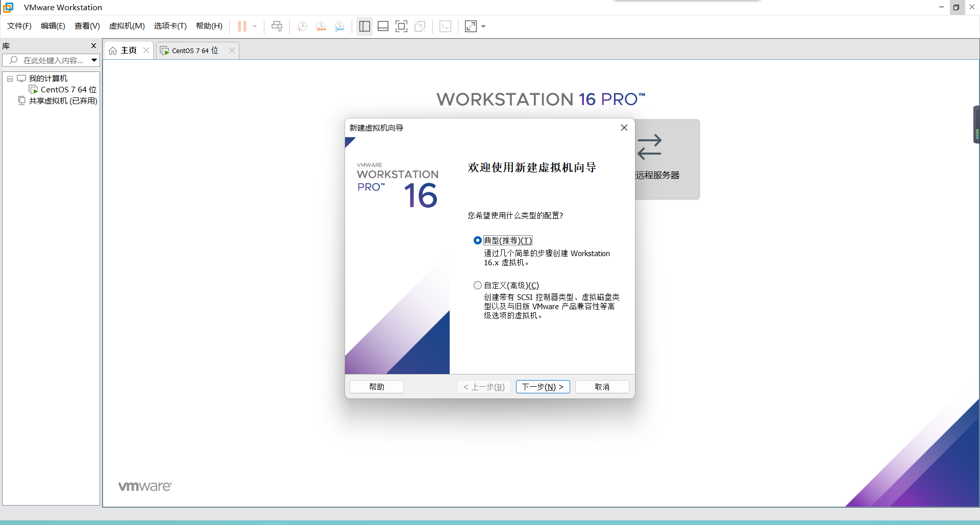Click the Send Ctrl+Alt+Del toolbar icon

coord(277,27)
